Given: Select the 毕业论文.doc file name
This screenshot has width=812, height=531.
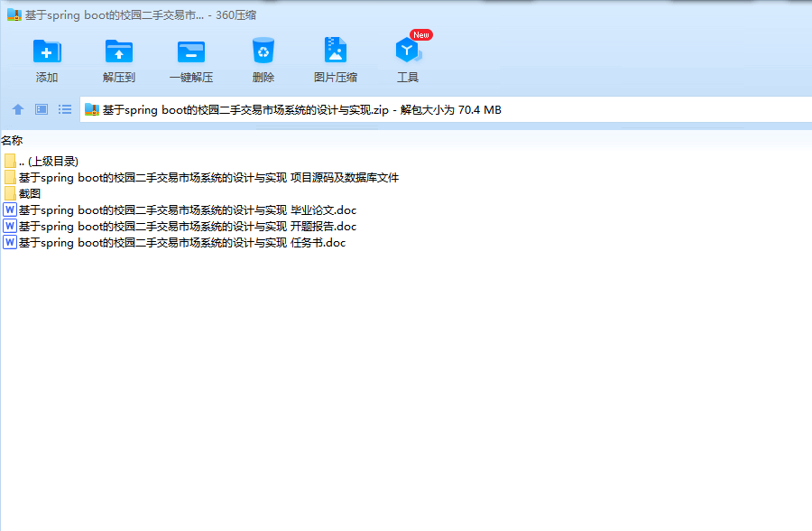Looking at the screenshot, I should (x=188, y=210).
